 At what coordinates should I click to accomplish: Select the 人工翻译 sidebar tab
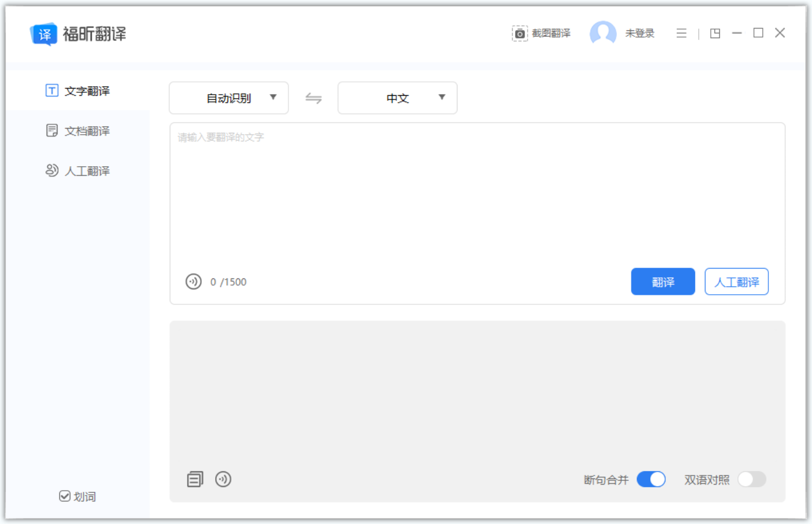(78, 171)
